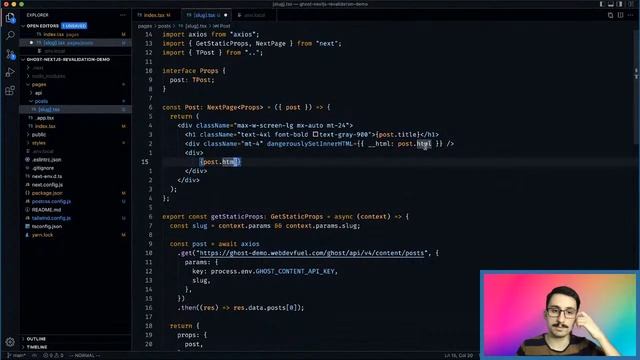Open the Source Control view
Viewport: 640px width, 360px height.
[10, 54]
